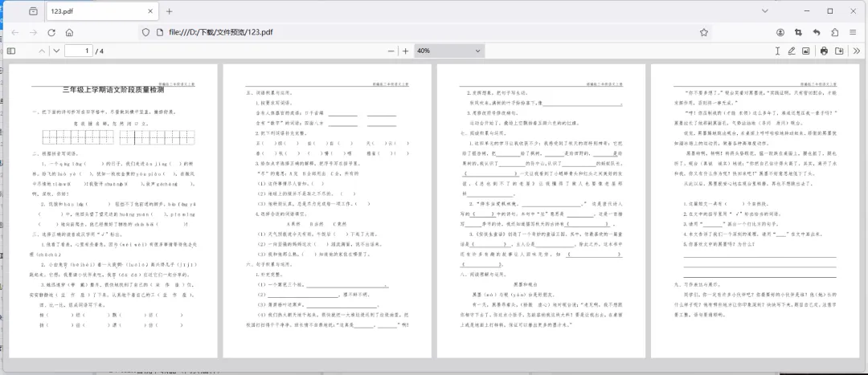Bookmark this page with the star icon
The height and width of the screenshot is (375, 868).
[x=703, y=33]
